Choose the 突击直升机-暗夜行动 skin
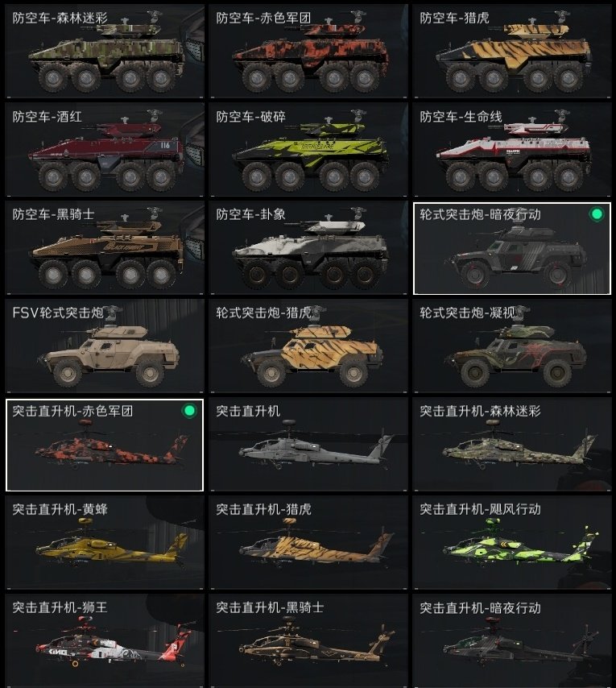 (511, 641)
